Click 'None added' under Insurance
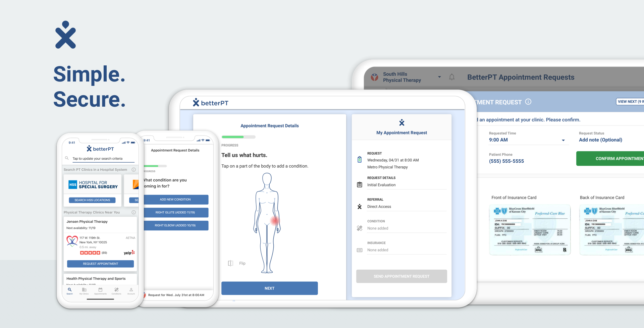 click(x=378, y=250)
